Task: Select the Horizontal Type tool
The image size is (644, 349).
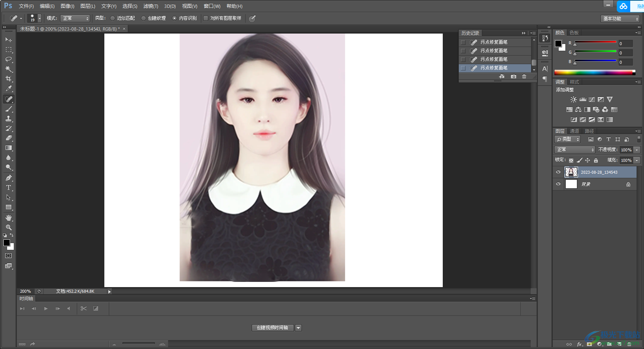Action: pyautogui.click(x=9, y=188)
